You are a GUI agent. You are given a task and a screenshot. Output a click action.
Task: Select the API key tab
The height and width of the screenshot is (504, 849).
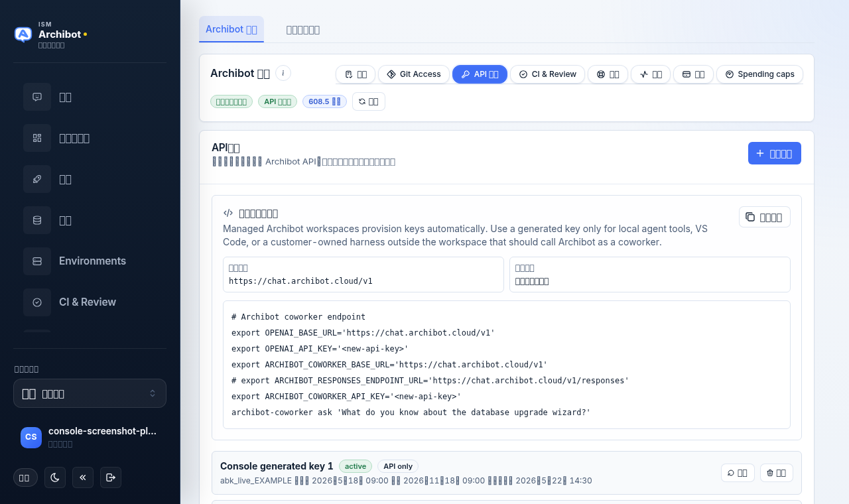tap(480, 74)
